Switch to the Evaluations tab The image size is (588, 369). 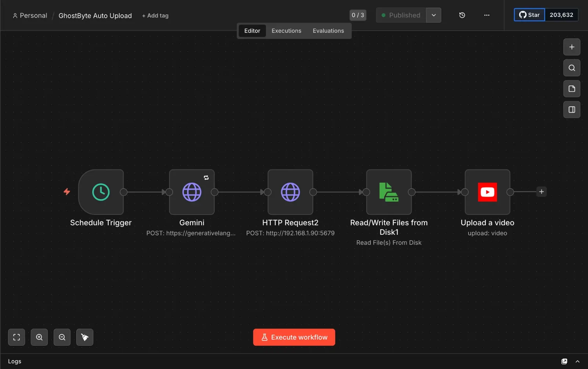point(328,31)
